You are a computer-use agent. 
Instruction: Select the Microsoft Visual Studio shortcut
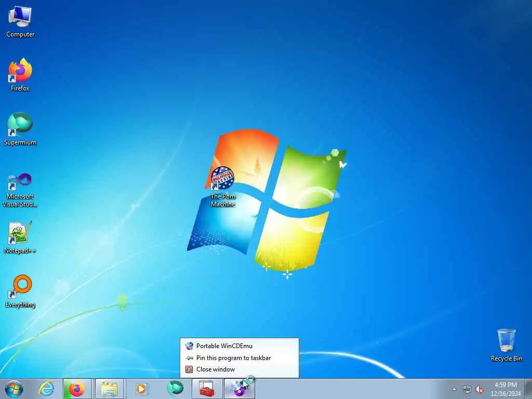pyautogui.click(x=20, y=190)
